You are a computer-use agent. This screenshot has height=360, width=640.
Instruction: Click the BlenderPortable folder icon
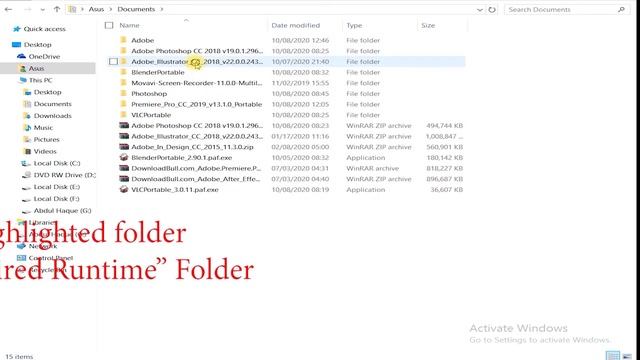click(123, 72)
